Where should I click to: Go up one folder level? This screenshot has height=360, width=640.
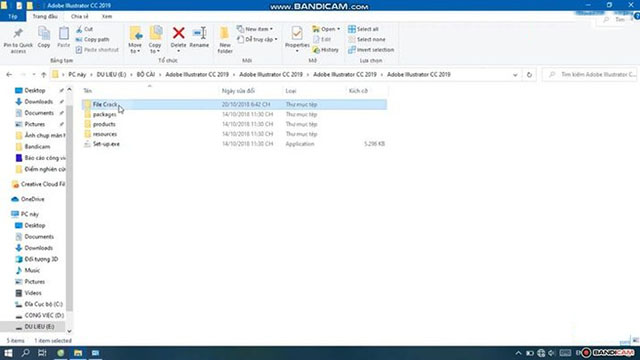44,75
